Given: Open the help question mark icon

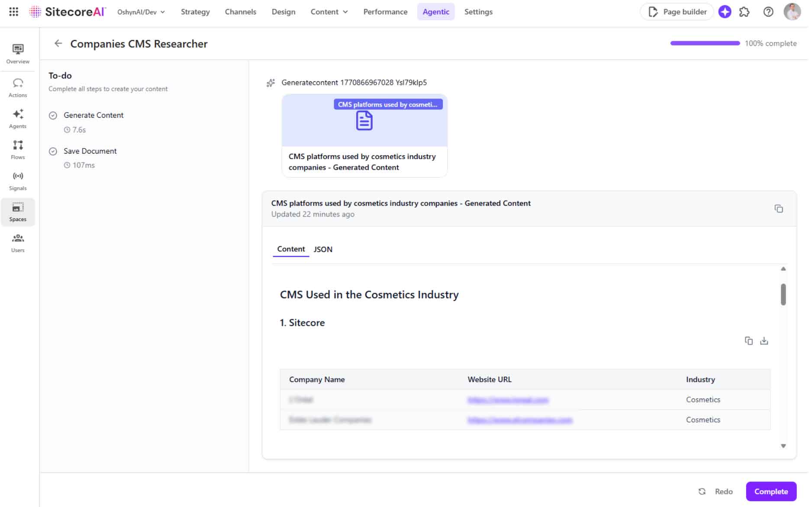Looking at the screenshot, I should [768, 12].
